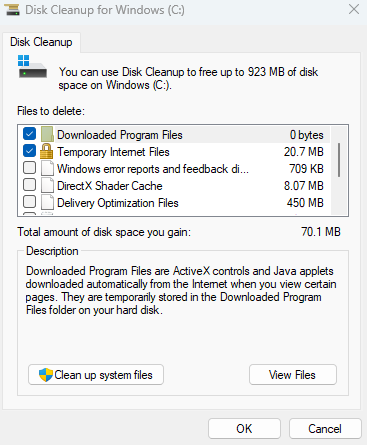Tick the DirectX Shader Cache checkbox

[30, 185]
